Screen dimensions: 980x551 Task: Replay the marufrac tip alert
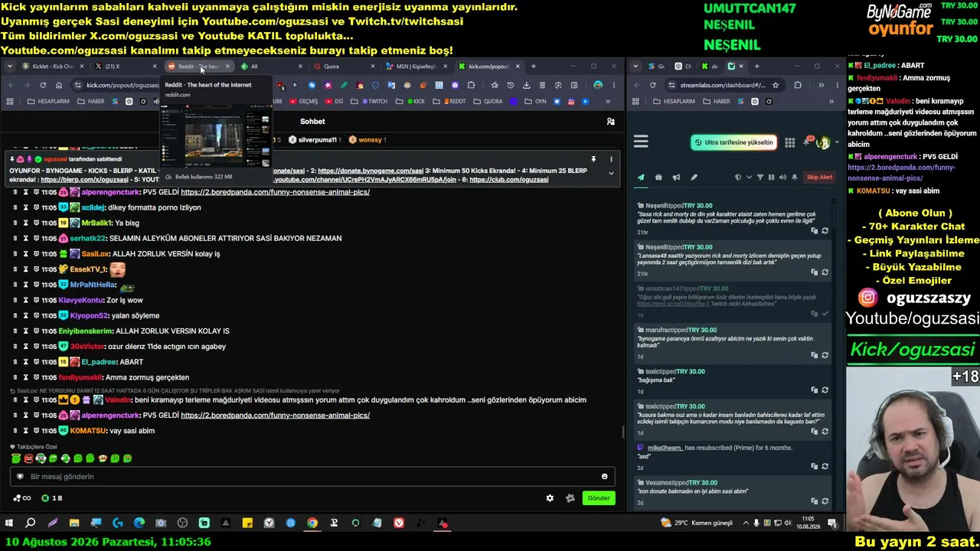click(x=825, y=355)
